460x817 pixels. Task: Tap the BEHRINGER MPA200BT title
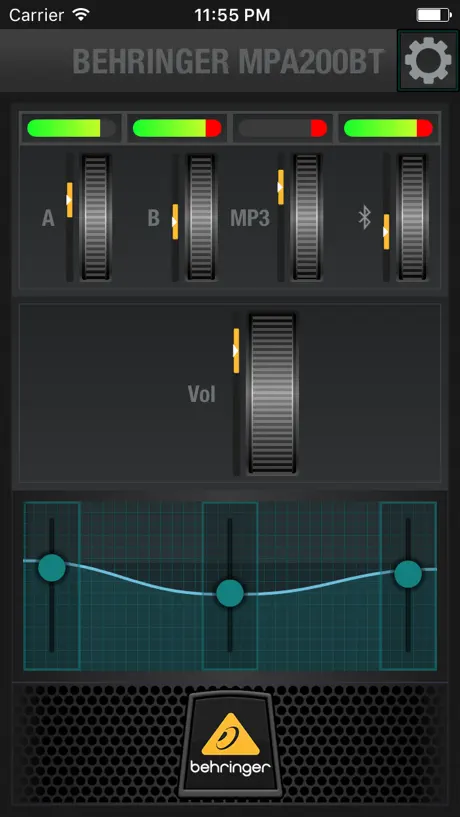pyautogui.click(x=229, y=62)
